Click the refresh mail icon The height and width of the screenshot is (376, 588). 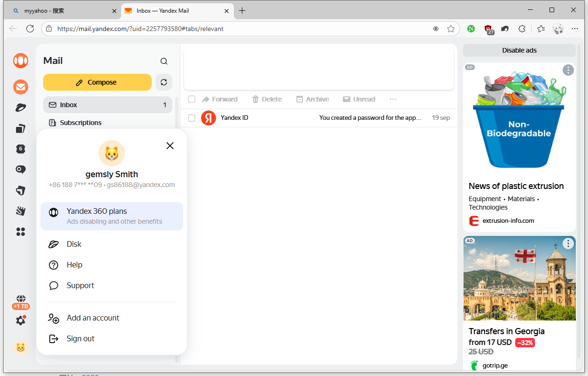(x=163, y=82)
